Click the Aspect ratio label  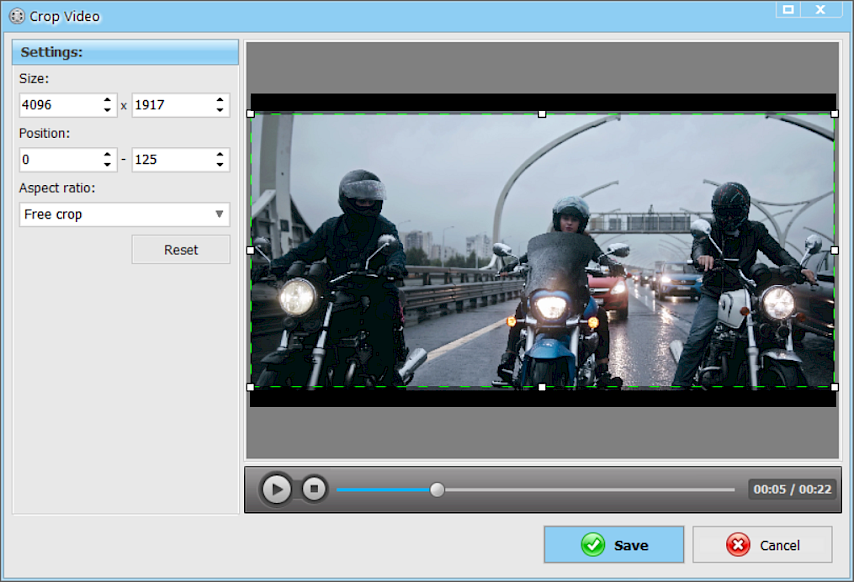pos(57,188)
